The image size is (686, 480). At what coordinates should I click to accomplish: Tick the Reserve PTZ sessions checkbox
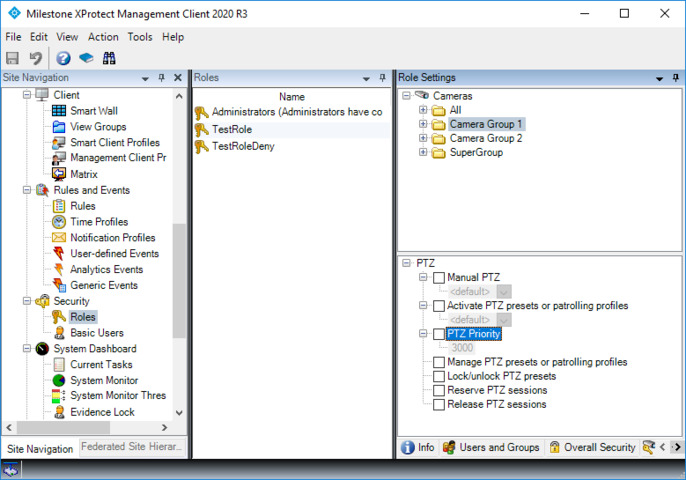pyautogui.click(x=439, y=390)
